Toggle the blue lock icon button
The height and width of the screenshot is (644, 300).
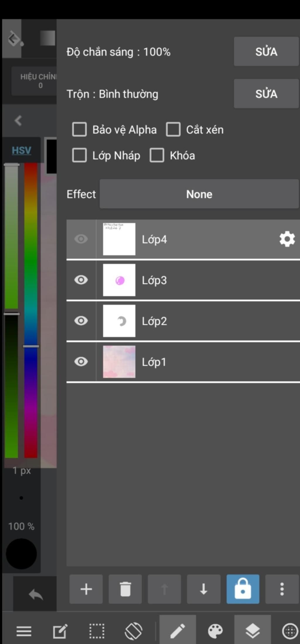pos(243,589)
